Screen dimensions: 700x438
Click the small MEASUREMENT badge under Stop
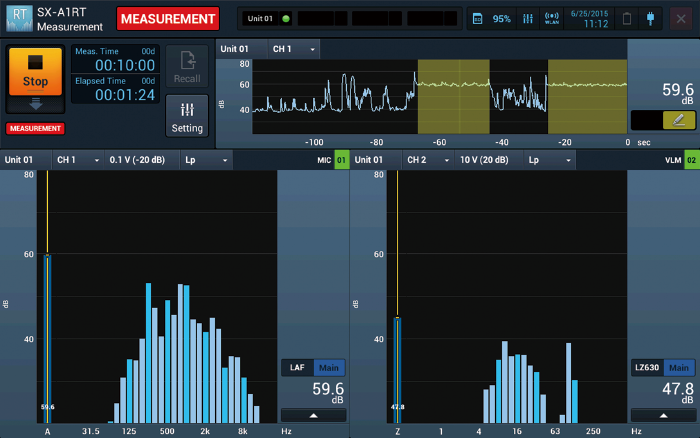click(35, 129)
